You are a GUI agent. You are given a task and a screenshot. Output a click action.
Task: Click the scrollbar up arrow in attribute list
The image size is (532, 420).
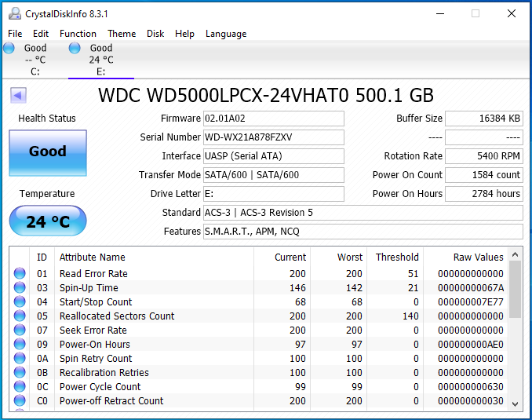[x=516, y=255]
